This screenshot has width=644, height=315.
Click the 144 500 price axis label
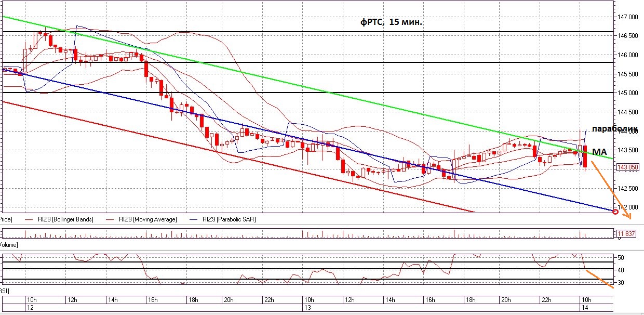point(628,112)
